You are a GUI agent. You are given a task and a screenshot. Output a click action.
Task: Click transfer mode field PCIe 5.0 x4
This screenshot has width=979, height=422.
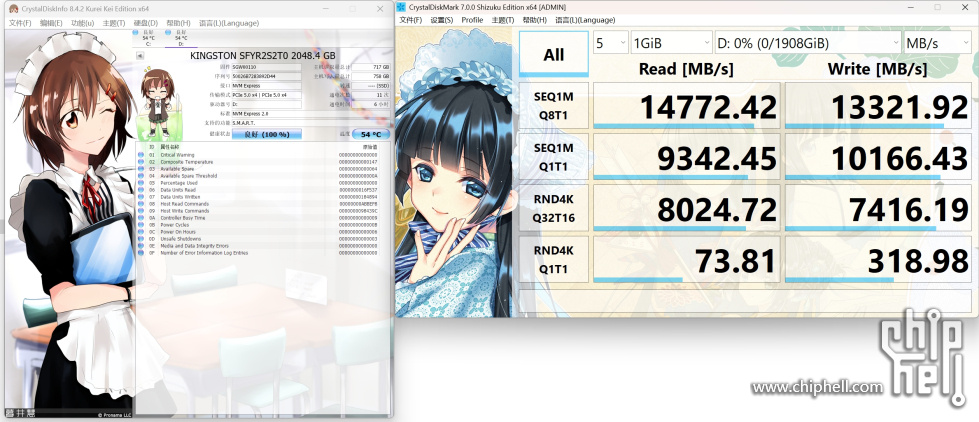tap(267, 95)
